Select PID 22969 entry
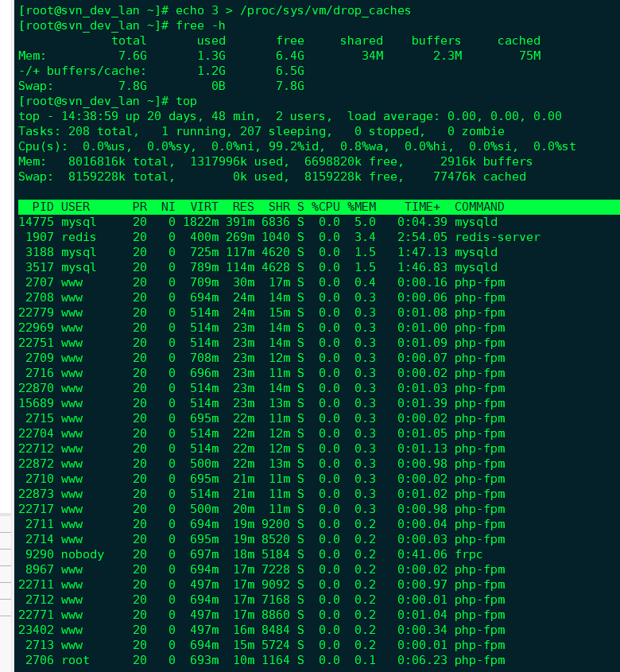 (x=36, y=328)
